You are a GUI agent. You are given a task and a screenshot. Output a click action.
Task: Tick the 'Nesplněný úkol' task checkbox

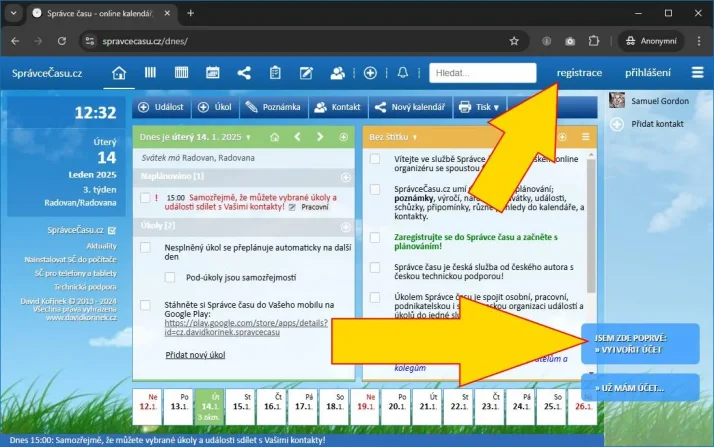(146, 247)
